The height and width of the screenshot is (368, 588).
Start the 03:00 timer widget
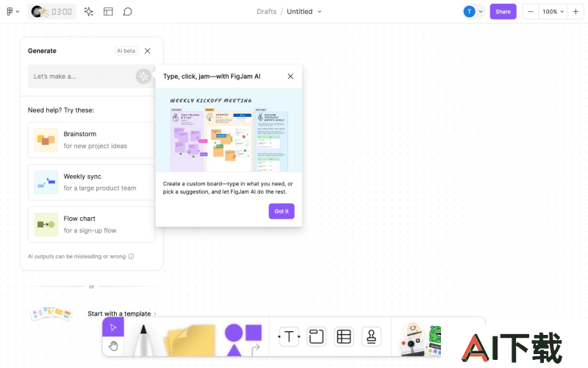51,12
